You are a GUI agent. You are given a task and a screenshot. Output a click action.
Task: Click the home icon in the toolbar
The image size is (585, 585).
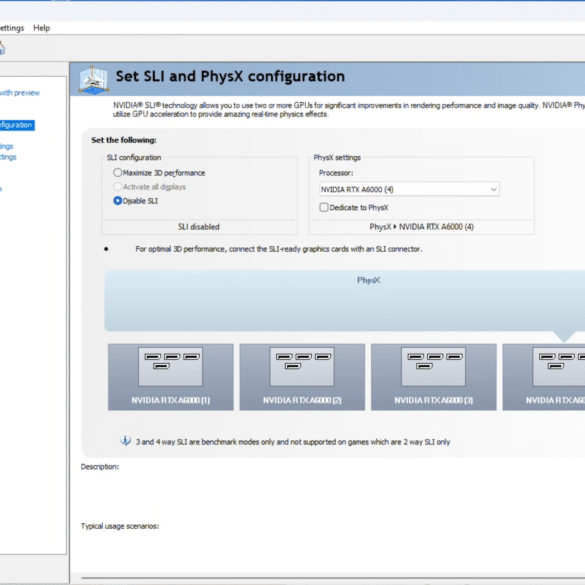pos(2,48)
